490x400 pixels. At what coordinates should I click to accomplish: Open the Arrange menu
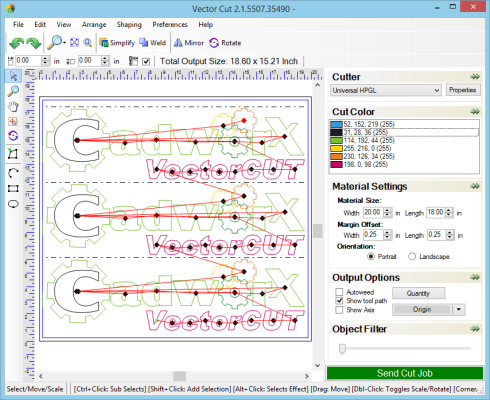point(94,24)
